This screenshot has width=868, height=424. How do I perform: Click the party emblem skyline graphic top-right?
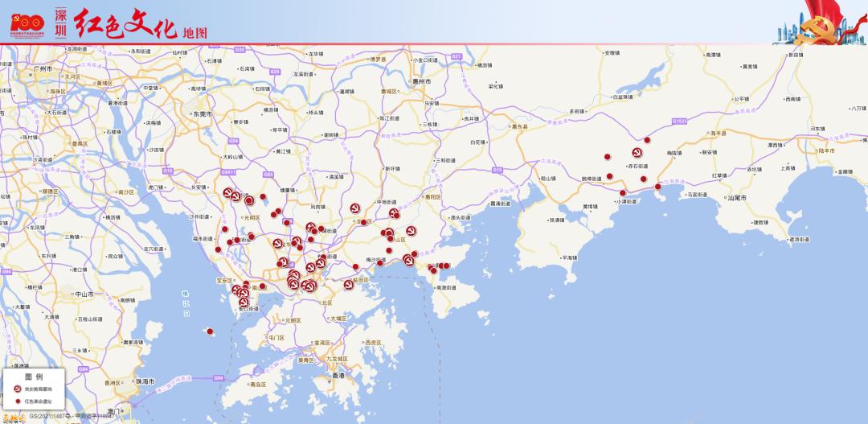[x=820, y=22]
